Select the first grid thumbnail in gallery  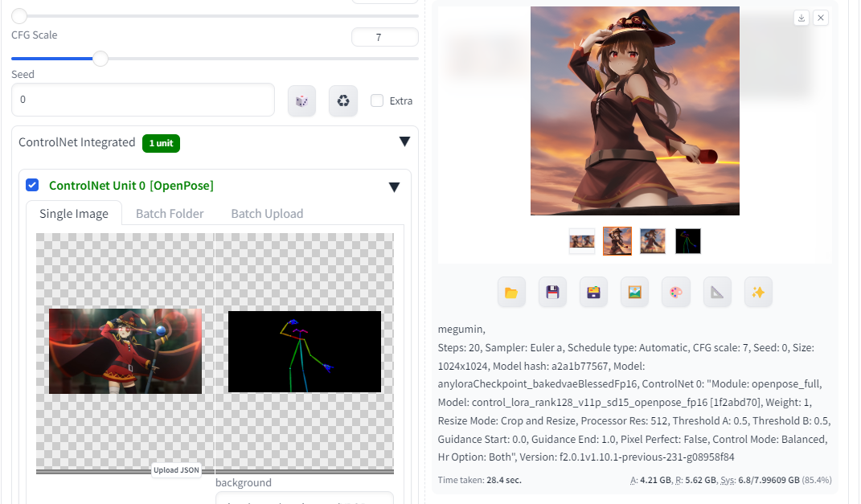(582, 241)
